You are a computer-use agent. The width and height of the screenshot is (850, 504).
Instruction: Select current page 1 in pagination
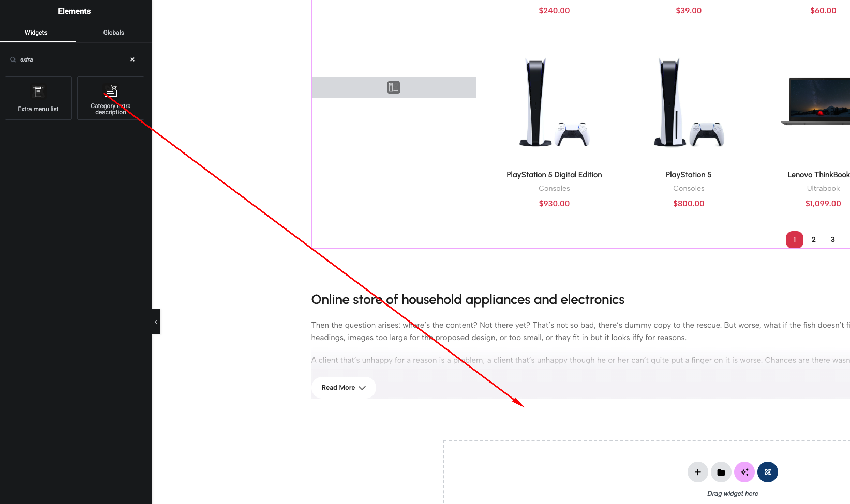[x=795, y=239]
